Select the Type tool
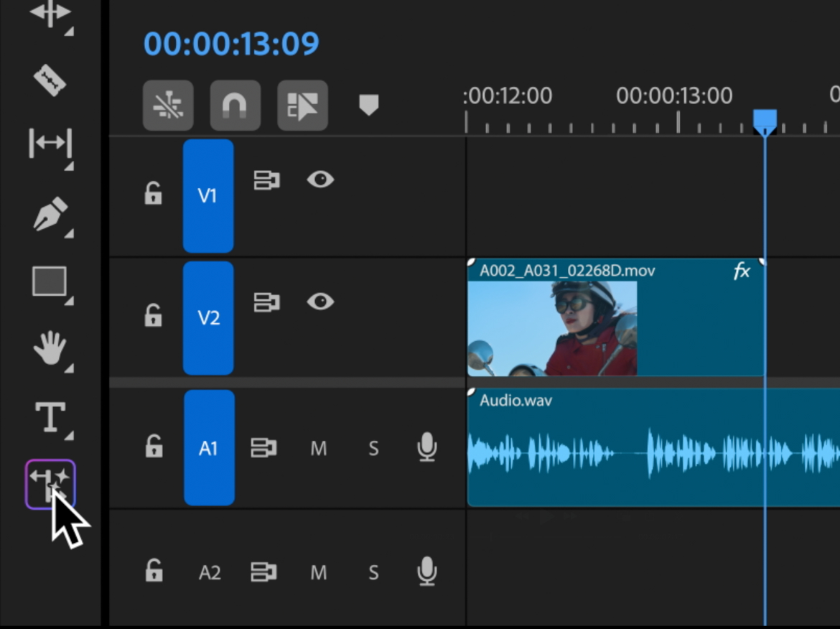The height and width of the screenshot is (629, 840). click(x=50, y=417)
